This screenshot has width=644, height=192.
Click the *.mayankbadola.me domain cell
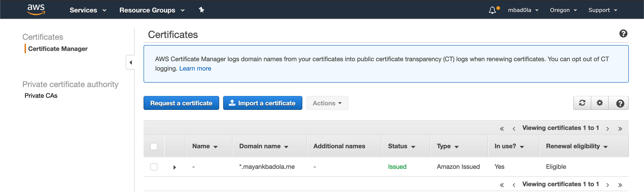click(x=267, y=167)
